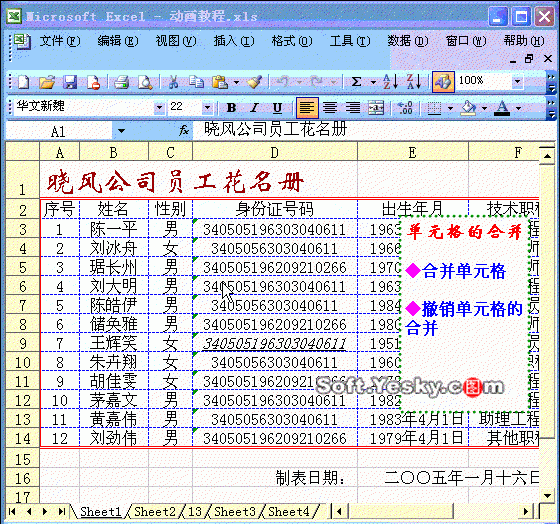Open the font size 22 dropdown
The image size is (560, 524).
click(207, 108)
